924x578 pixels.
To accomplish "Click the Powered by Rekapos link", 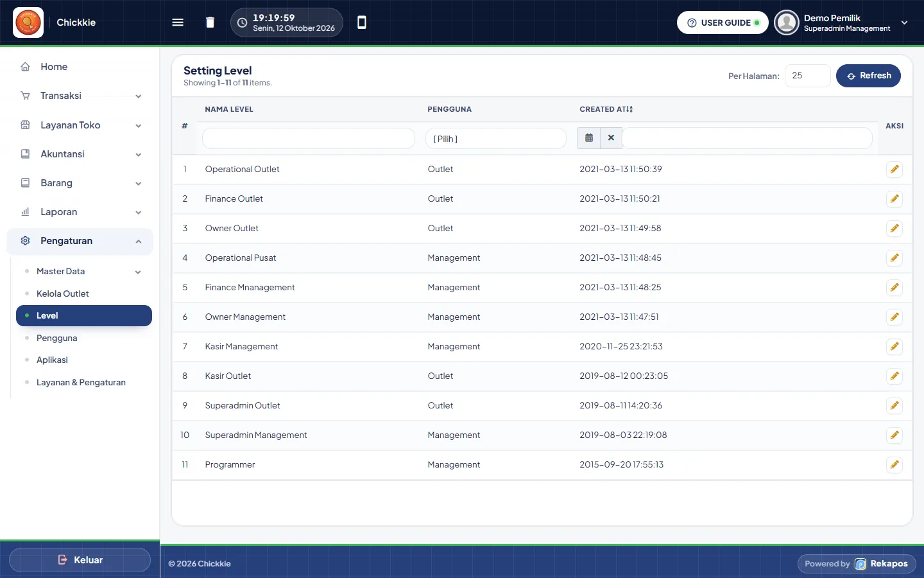I will click(x=857, y=564).
